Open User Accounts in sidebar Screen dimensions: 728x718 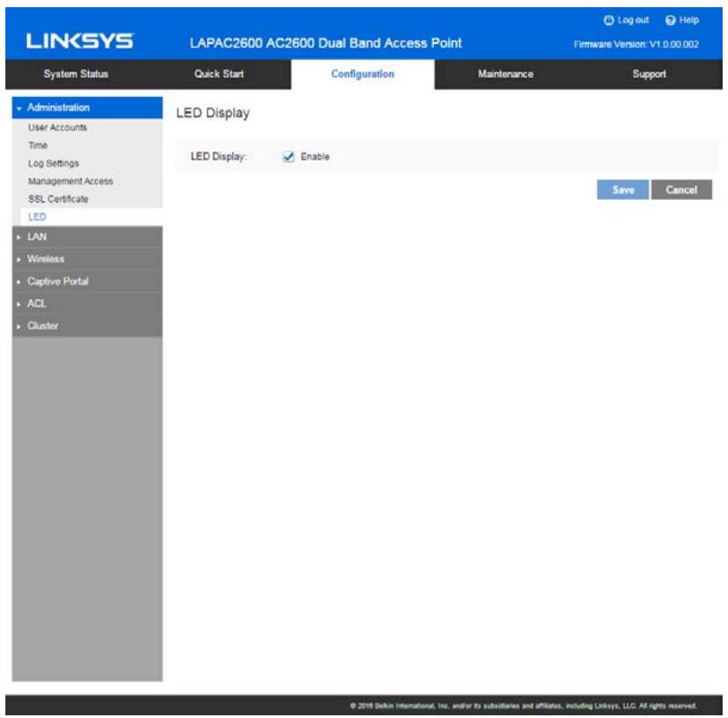coord(57,127)
